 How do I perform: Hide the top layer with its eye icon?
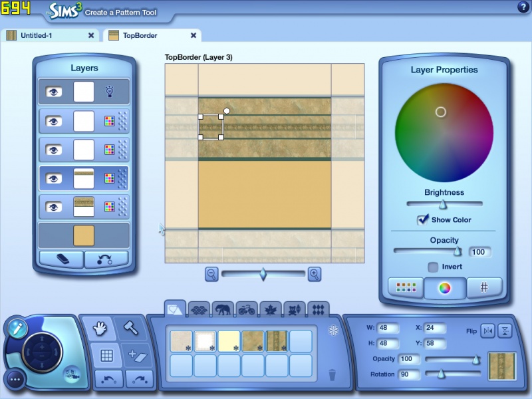coord(54,92)
